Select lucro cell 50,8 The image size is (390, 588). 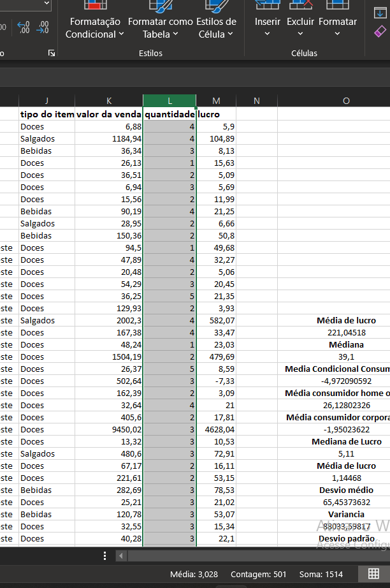point(216,236)
